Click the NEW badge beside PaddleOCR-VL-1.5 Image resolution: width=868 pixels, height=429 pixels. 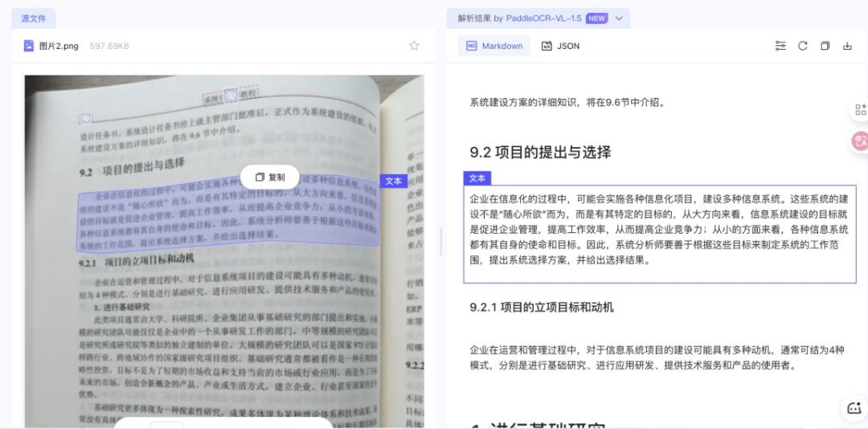click(x=596, y=18)
